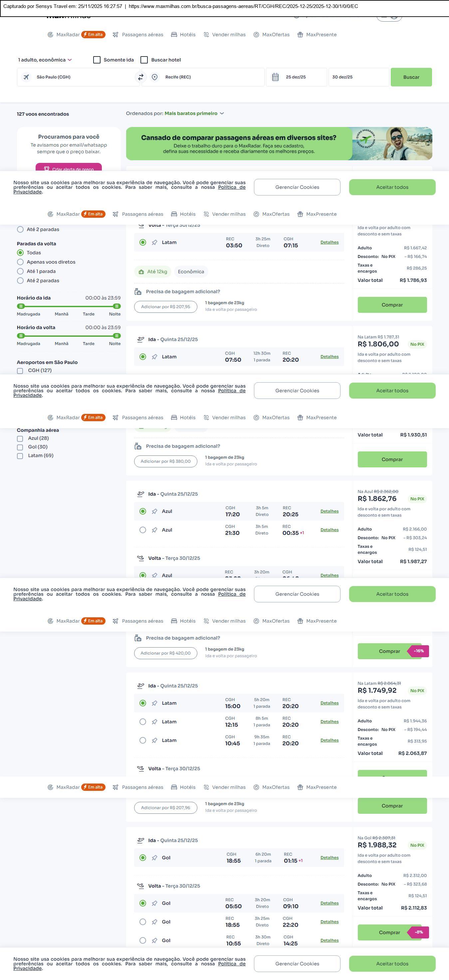Click the swap origin and destination arrows icon

click(140, 77)
